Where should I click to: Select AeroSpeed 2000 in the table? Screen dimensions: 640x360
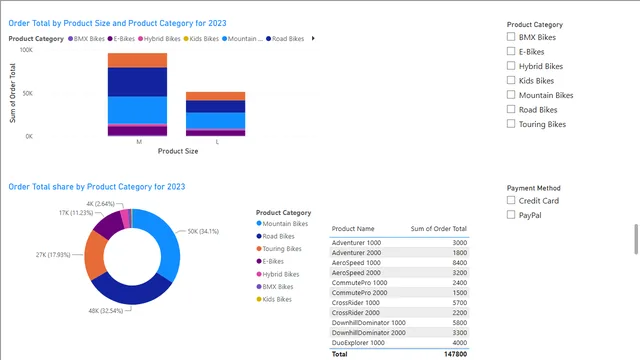point(399,273)
